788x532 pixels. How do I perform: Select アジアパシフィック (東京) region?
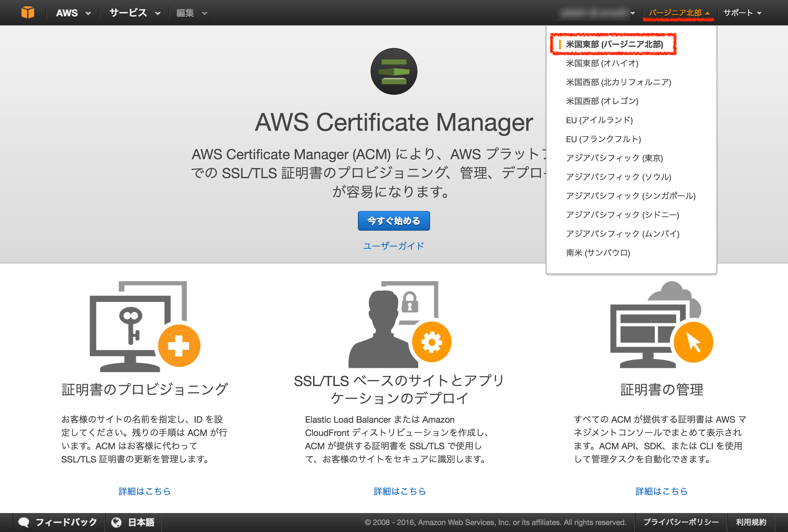(614, 158)
